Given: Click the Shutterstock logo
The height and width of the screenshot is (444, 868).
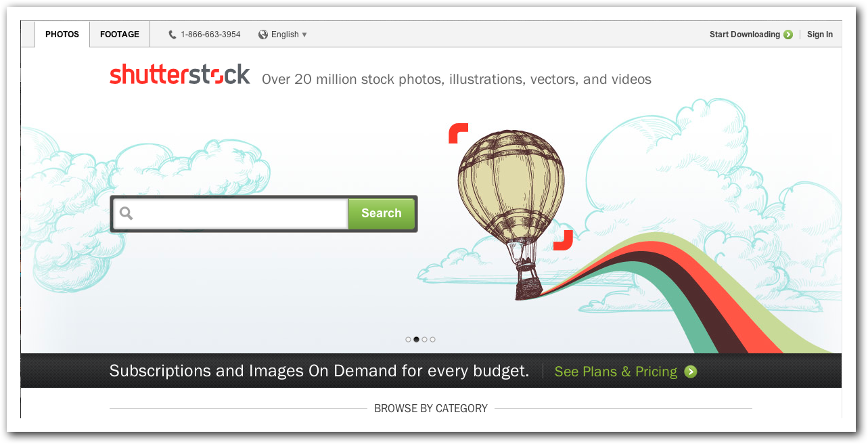Looking at the screenshot, I should coord(180,74).
